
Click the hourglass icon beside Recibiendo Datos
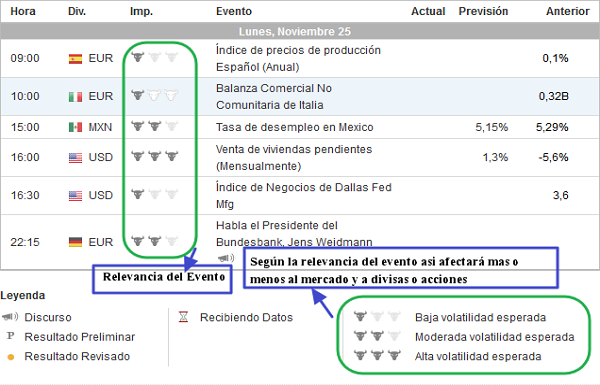click(184, 317)
